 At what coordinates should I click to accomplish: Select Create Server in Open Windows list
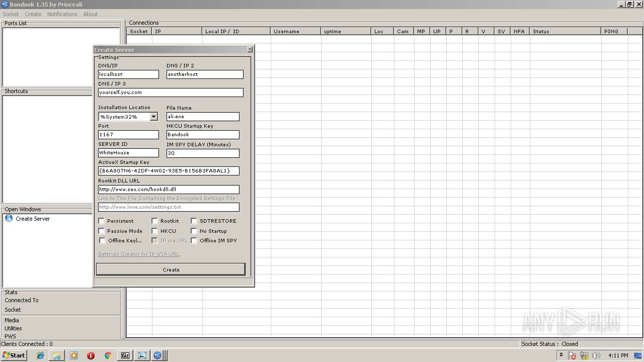(x=33, y=219)
